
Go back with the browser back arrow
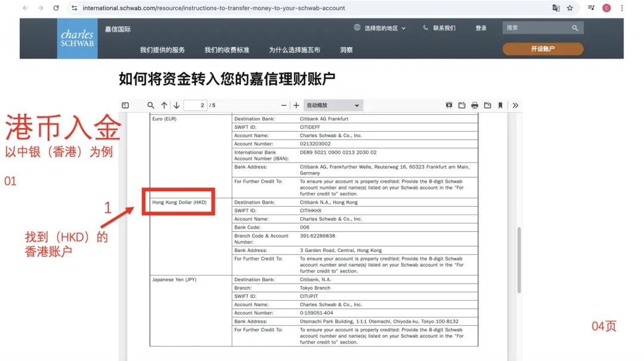click(x=26, y=8)
